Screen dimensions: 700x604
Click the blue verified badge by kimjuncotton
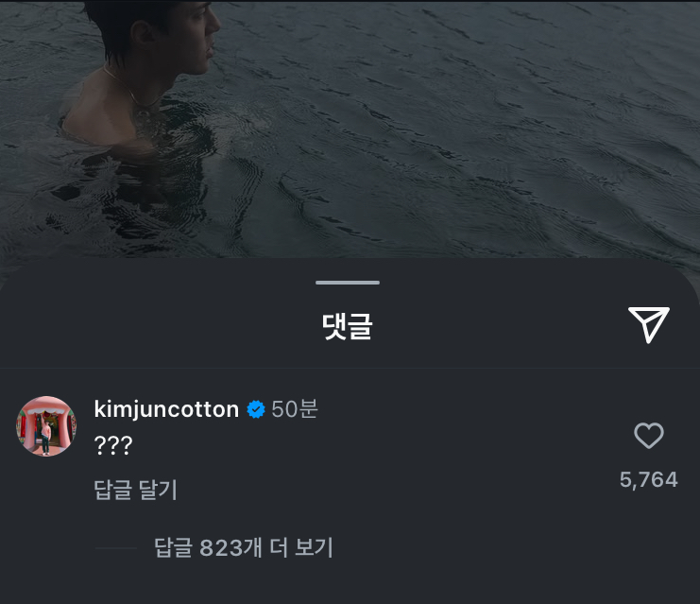point(256,409)
